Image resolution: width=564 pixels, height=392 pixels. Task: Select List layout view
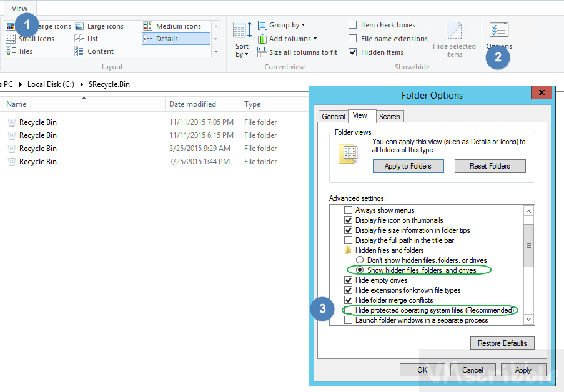pyautogui.click(x=86, y=39)
